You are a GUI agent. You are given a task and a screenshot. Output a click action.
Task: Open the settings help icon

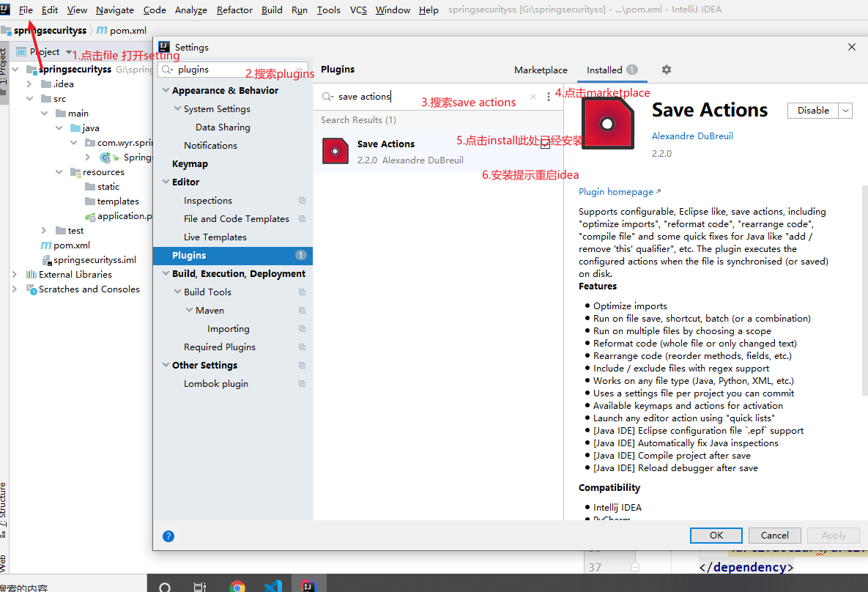[x=168, y=536]
